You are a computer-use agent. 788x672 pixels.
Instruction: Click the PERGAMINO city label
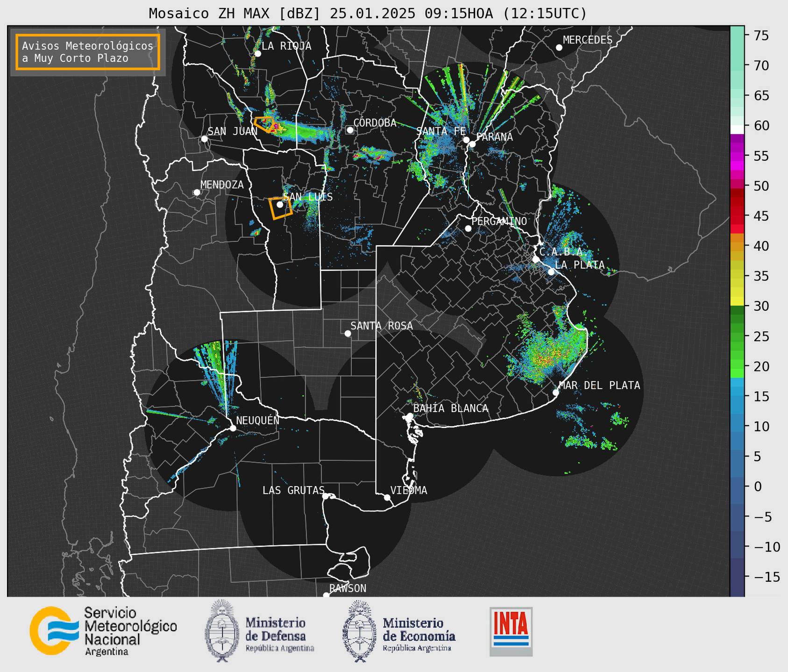pyautogui.click(x=499, y=221)
